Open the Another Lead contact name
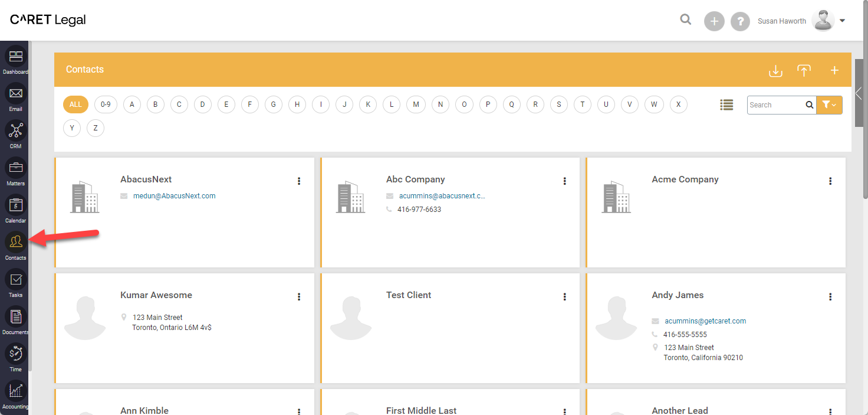Viewport: 868px width, 415px height. point(680,411)
